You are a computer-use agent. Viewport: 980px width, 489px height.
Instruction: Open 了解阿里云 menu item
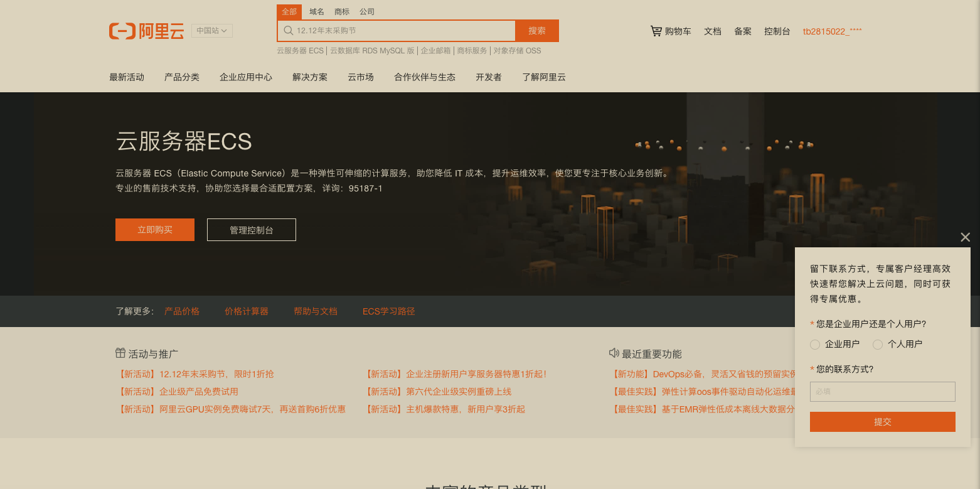pos(544,77)
